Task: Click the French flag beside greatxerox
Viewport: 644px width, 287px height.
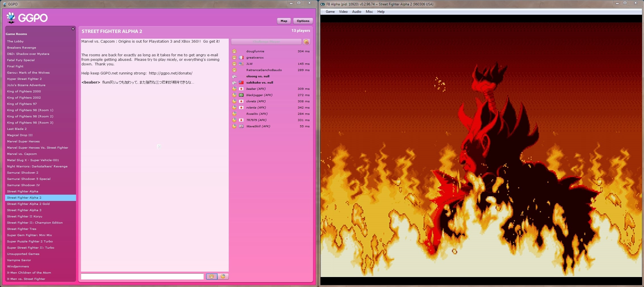Action: point(241,57)
